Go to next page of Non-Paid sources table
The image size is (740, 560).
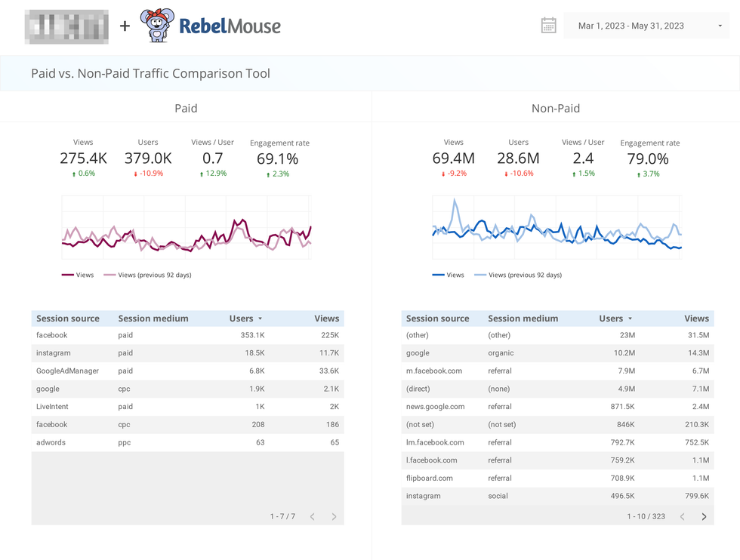(704, 516)
